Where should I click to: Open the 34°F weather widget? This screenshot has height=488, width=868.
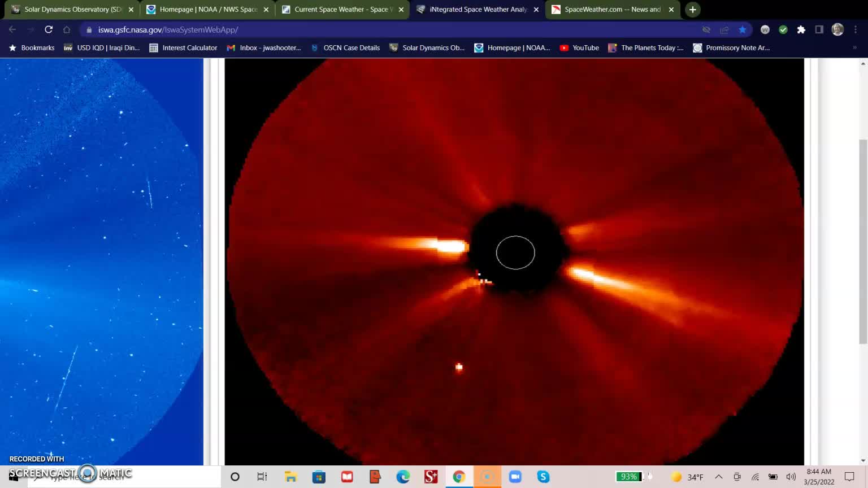pos(687,477)
